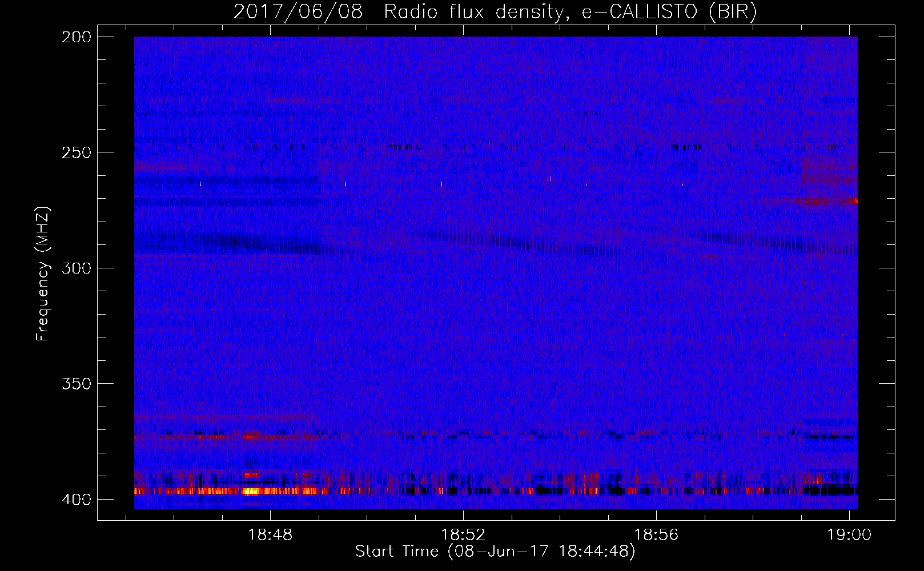Image resolution: width=924 pixels, height=571 pixels.
Task: Click the 350 frequency tick label
Action: 77,384
